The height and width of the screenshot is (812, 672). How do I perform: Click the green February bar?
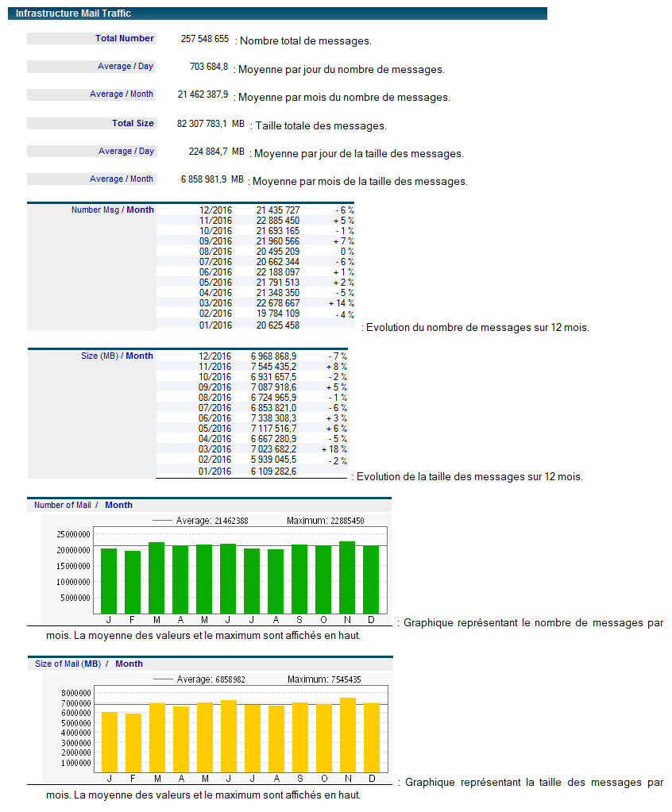(x=133, y=582)
